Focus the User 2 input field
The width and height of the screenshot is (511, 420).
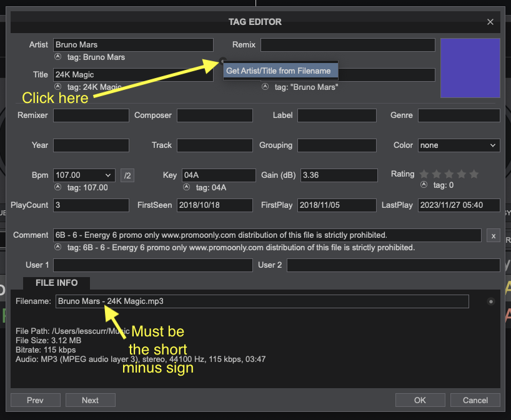(394, 265)
